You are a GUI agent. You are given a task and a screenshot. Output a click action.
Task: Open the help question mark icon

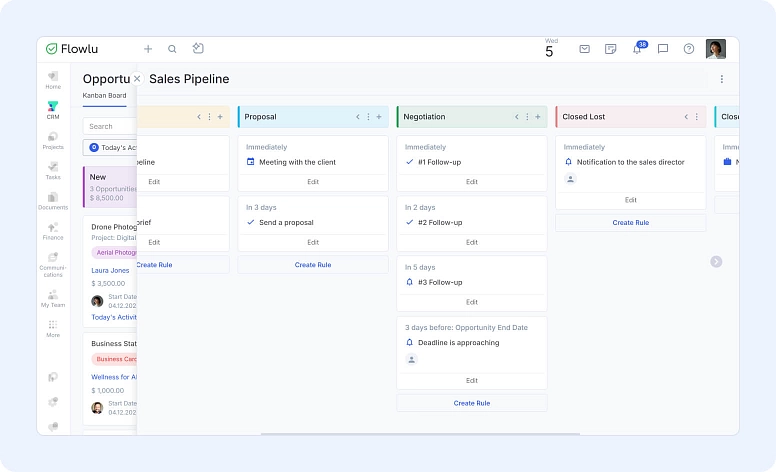pos(688,48)
